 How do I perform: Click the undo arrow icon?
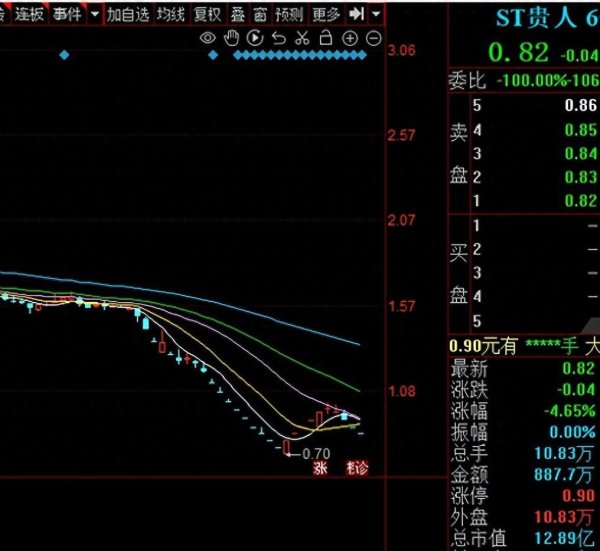(279, 38)
